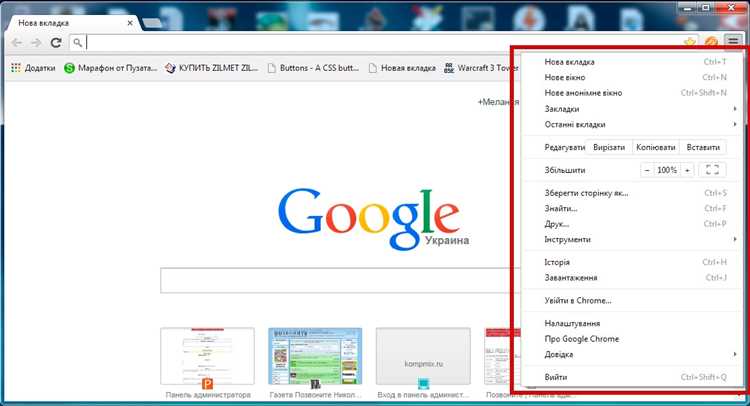This screenshot has height=406, width=750.
Task: Close the Нова вкладка tab
Action: click(x=130, y=22)
